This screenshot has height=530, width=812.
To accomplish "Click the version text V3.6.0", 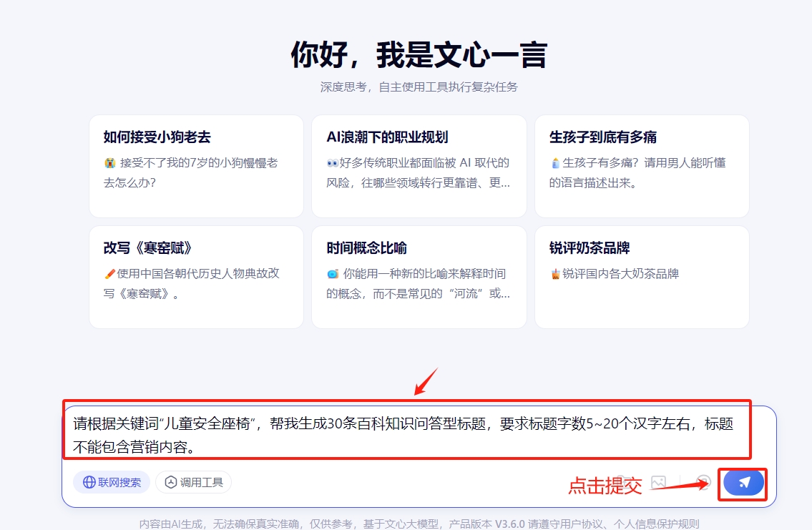I will pyautogui.click(x=509, y=524).
